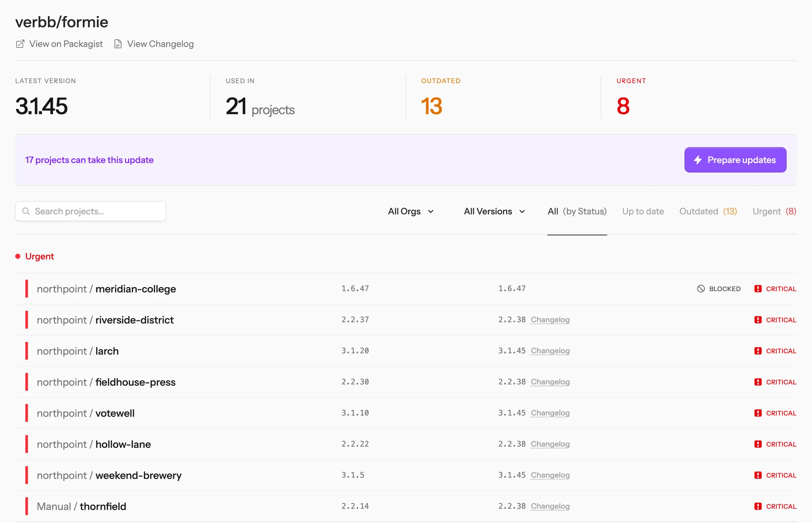Open the northpoint / weekend-brewery project
The height and width of the screenshot is (523, 812).
coord(109,475)
